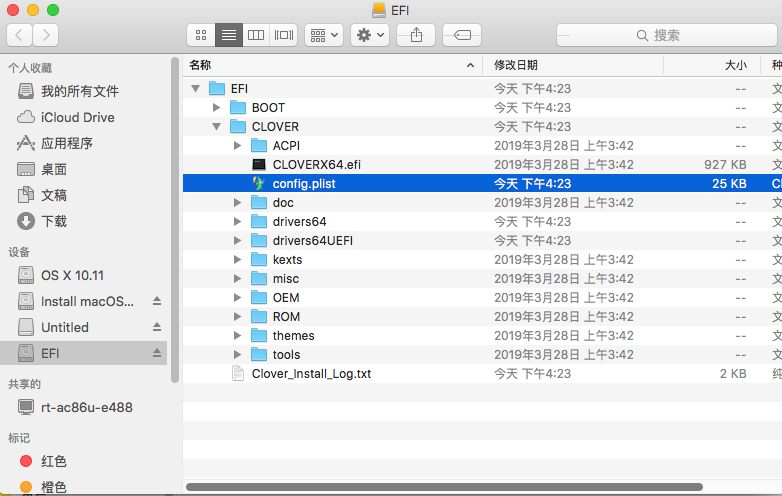Click the Edit Tags toolbar button
This screenshot has width=782, height=496.
tap(462, 35)
